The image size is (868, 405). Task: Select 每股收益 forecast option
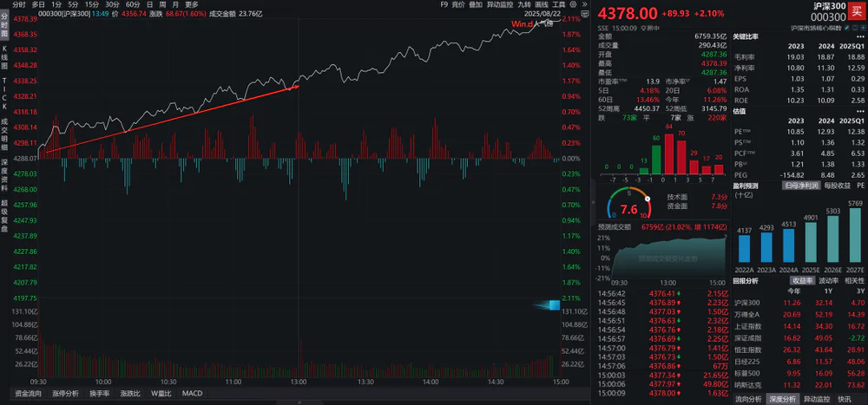837,186
